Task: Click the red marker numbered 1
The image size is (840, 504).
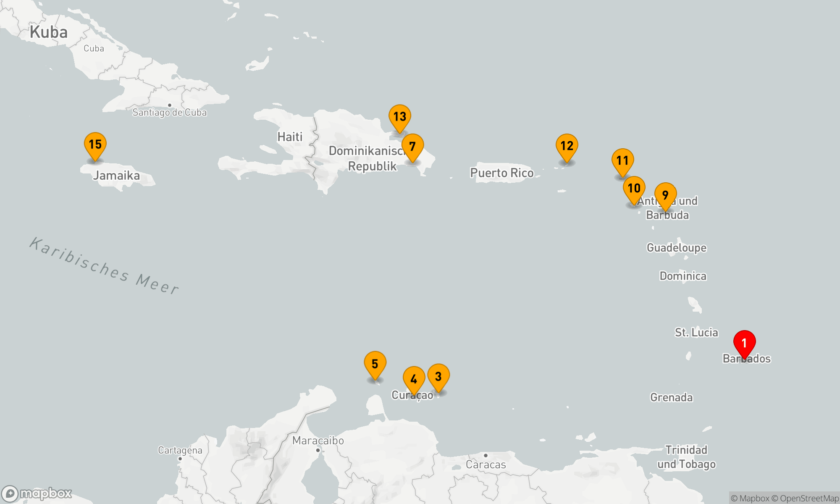Action: pyautogui.click(x=744, y=343)
